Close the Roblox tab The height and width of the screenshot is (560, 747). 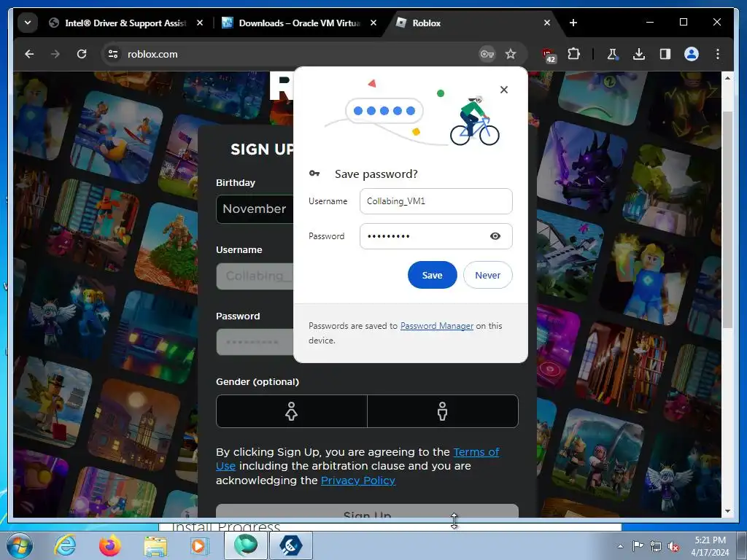click(547, 23)
